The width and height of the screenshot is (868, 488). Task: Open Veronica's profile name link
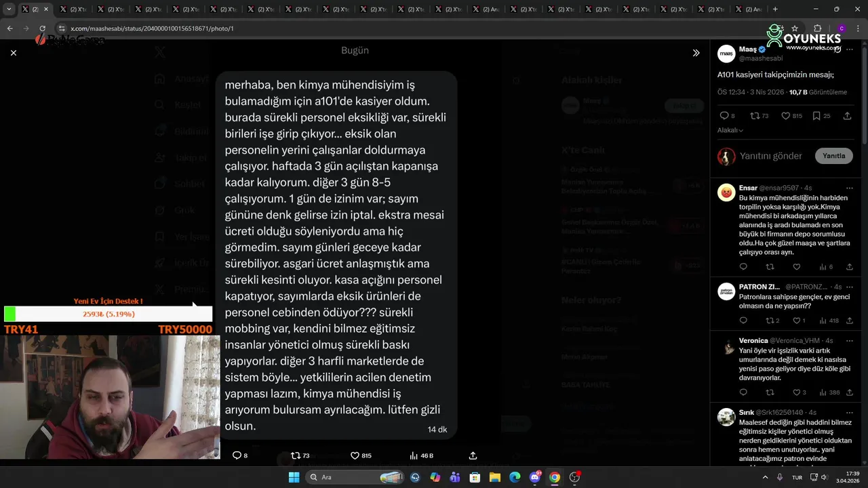tap(753, 340)
